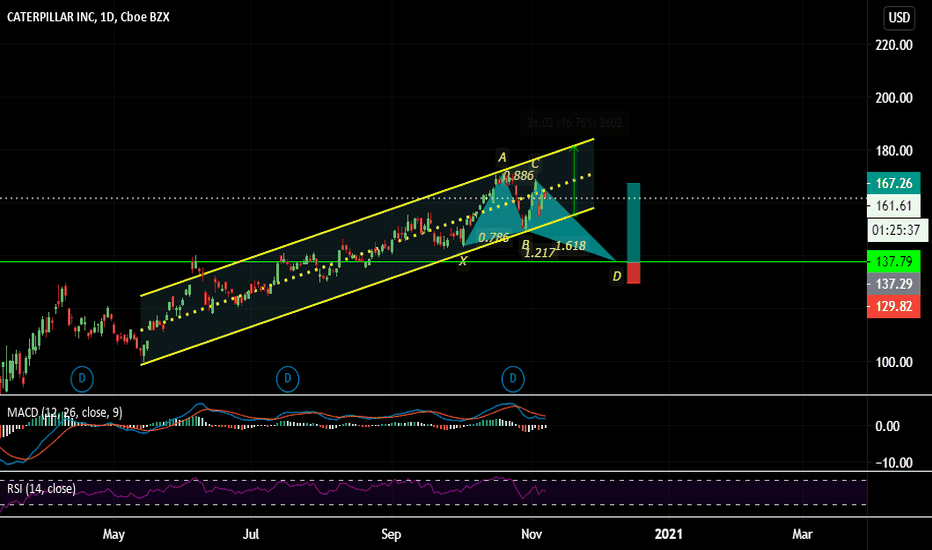This screenshot has height=550, width=932.
Task: Click the dividend marker near July
Action: click(x=288, y=379)
